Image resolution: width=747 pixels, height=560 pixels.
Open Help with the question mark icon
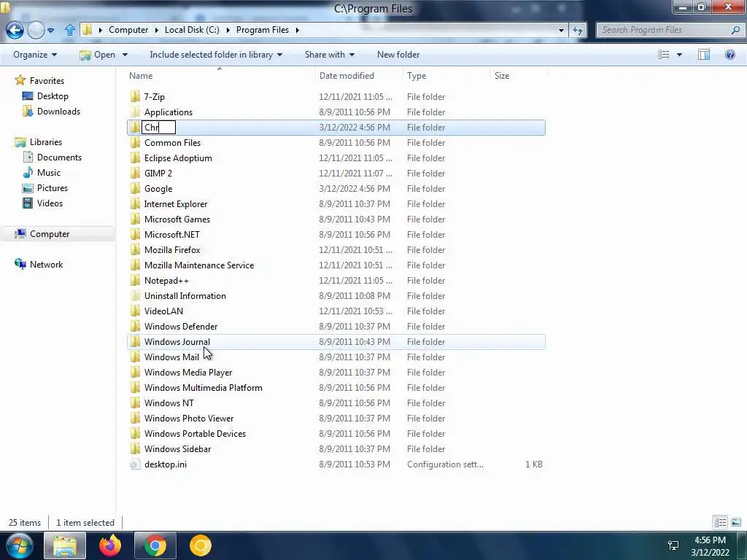point(729,55)
